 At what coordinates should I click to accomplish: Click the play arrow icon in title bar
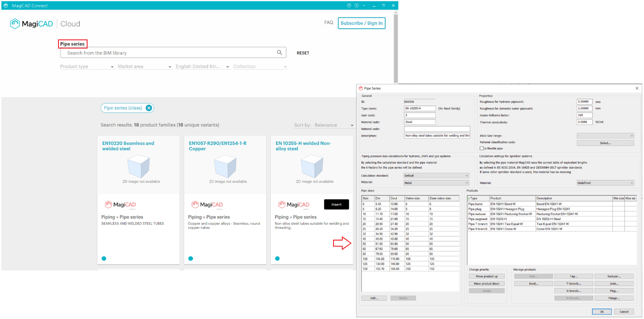(364, 6)
